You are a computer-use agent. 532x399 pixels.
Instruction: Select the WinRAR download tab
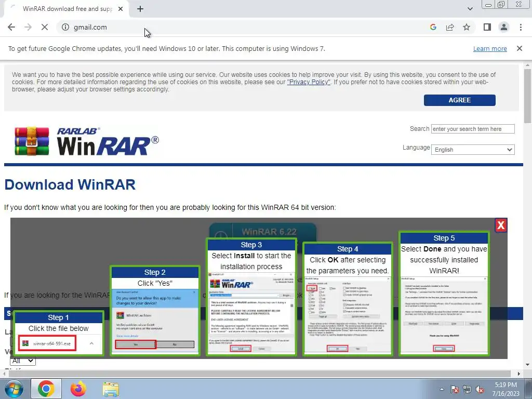click(66, 9)
